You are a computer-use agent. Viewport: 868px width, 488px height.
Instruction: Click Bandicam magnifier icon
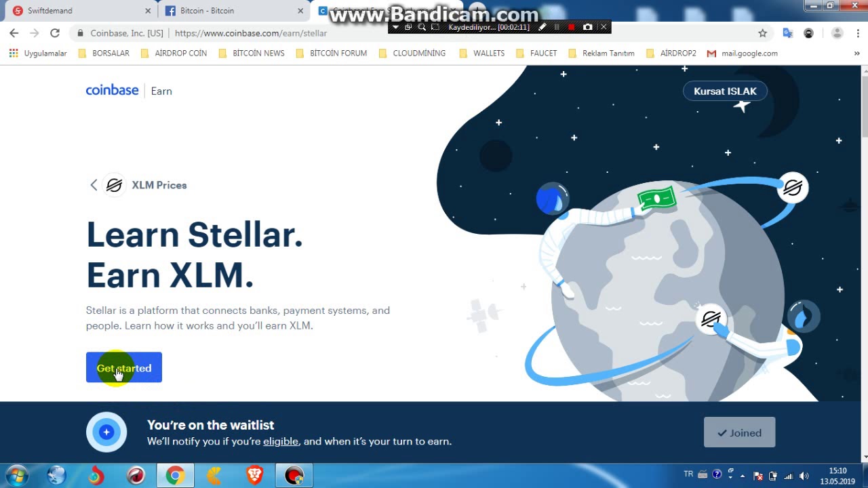coord(422,27)
